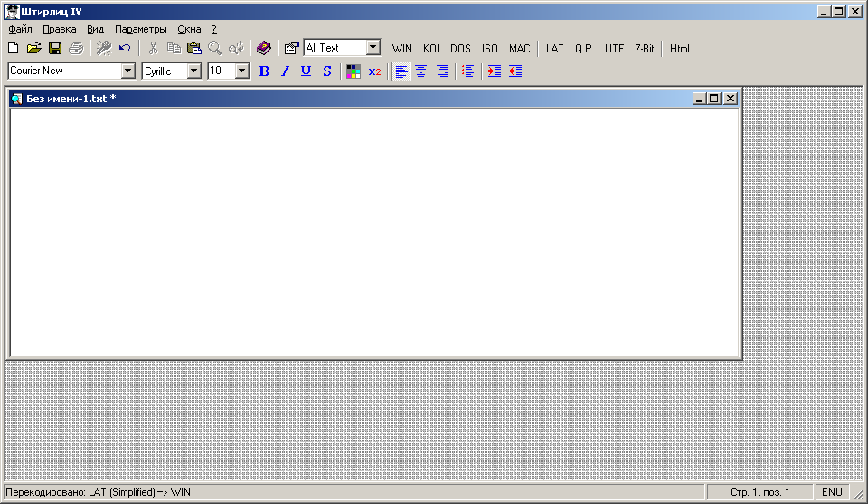Click the Find magnifier icon

[x=215, y=48]
